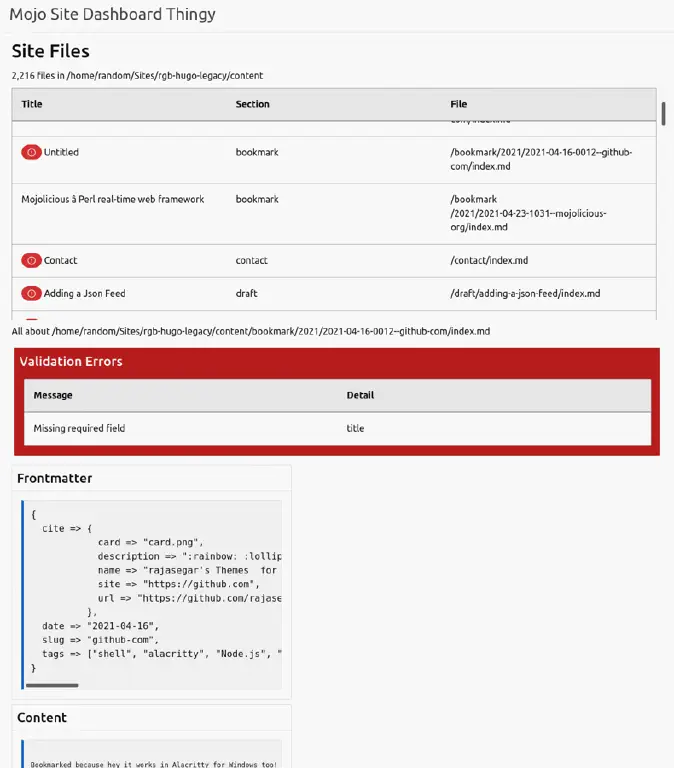Click the 2,216 files summary line
This screenshot has width=674, height=768.
137,75
